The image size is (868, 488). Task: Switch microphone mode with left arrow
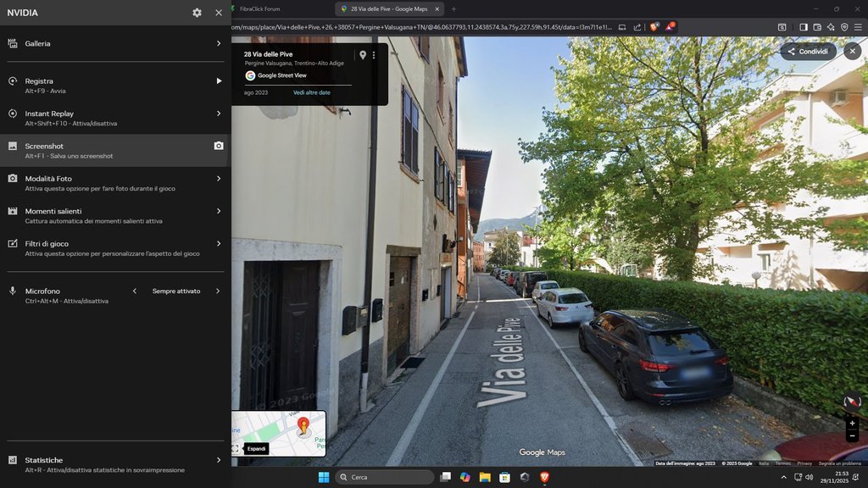click(x=135, y=291)
